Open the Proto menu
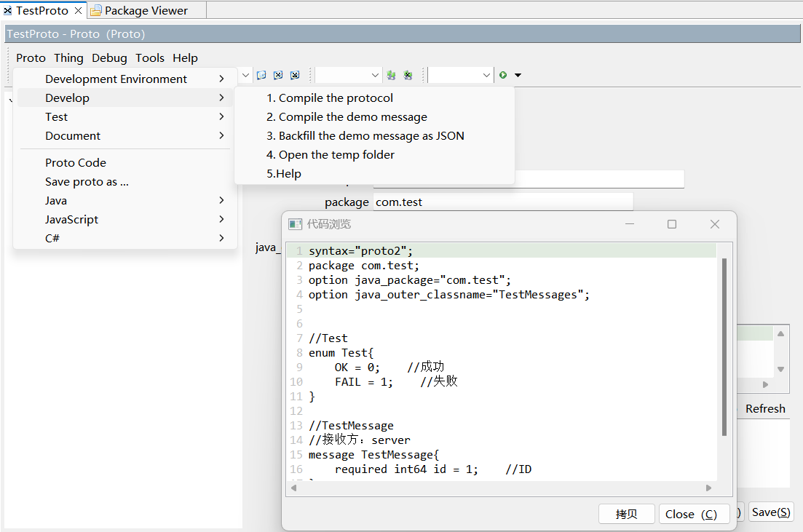This screenshot has height=532, width=803. [x=31, y=58]
